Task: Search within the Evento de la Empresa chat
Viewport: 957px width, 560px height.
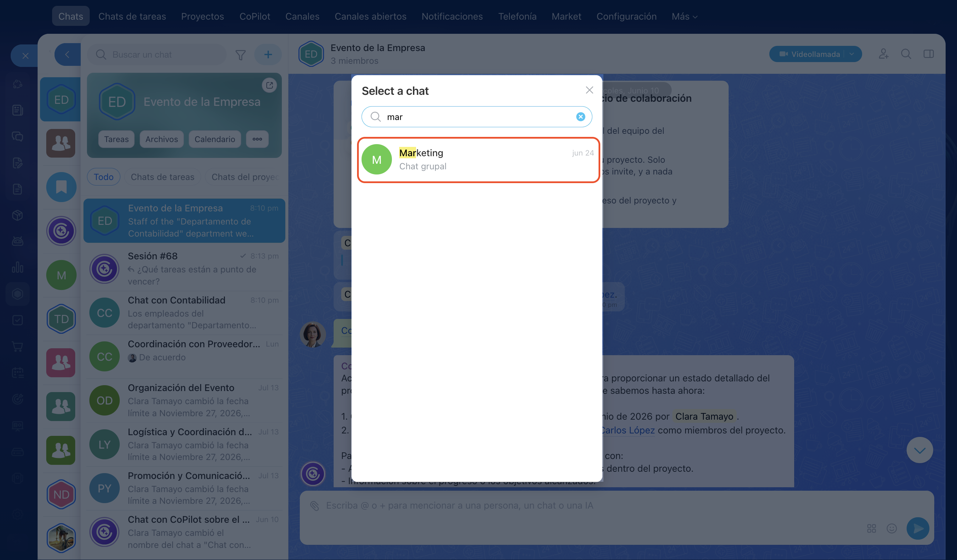Action: pos(906,54)
